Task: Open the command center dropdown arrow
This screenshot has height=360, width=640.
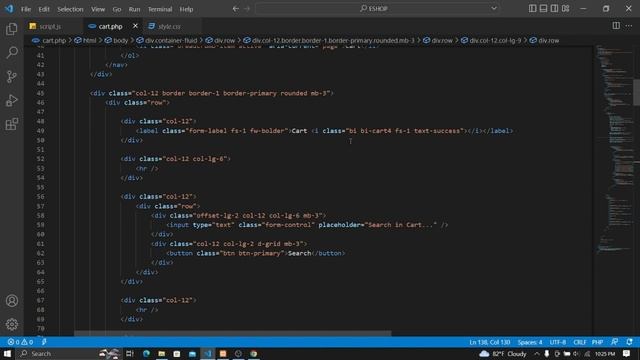Action: [x=494, y=9]
